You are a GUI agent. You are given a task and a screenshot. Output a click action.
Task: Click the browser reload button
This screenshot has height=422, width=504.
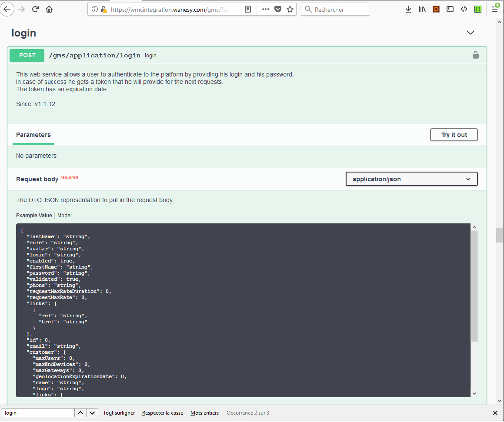coord(36,9)
